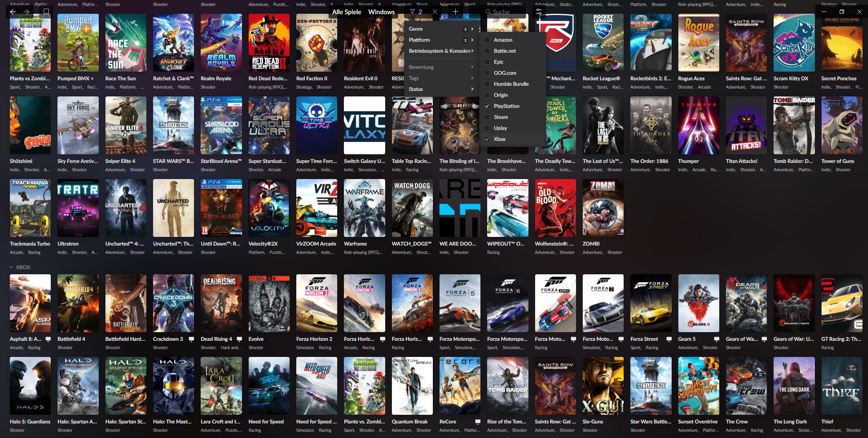The image size is (868, 438).
Task: Select the Windows tab
Action: (x=381, y=12)
